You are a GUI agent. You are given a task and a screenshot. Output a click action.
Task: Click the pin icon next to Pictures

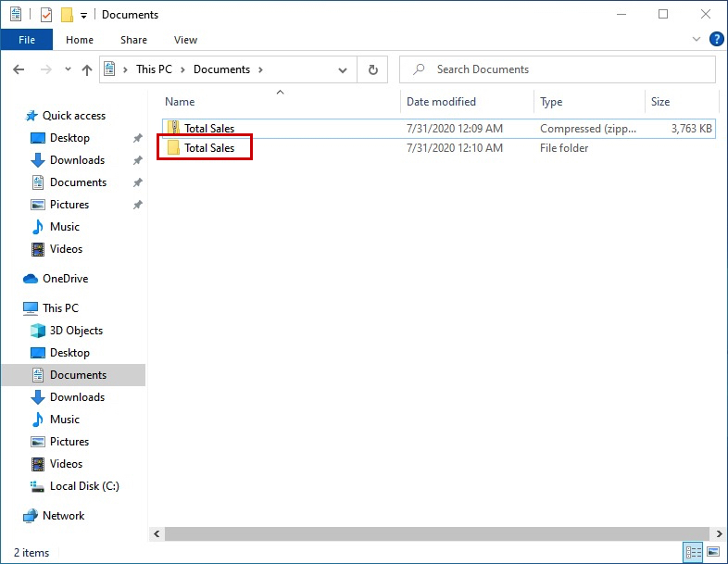coord(137,205)
